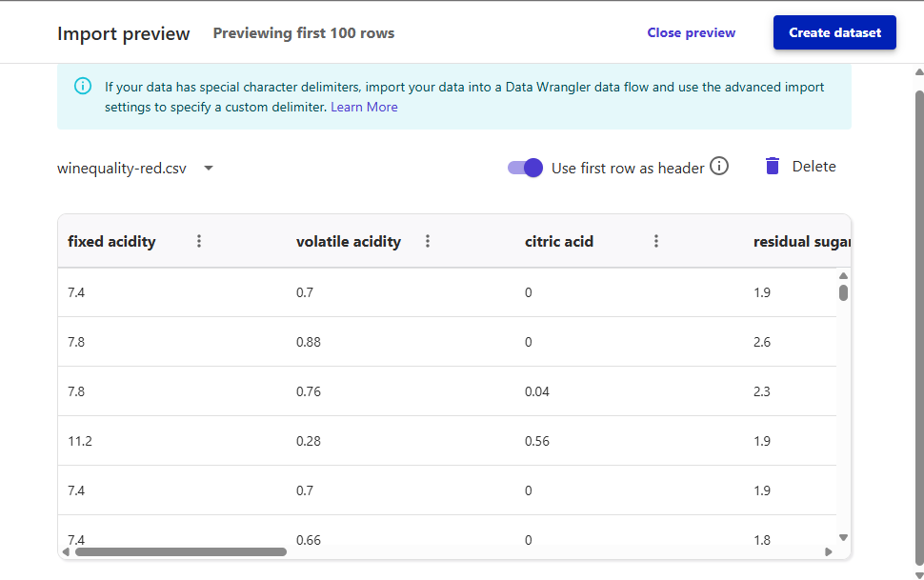Expand the winequality-red.csv file dropdown
The height and width of the screenshot is (580, 924).
pos(209,169)
